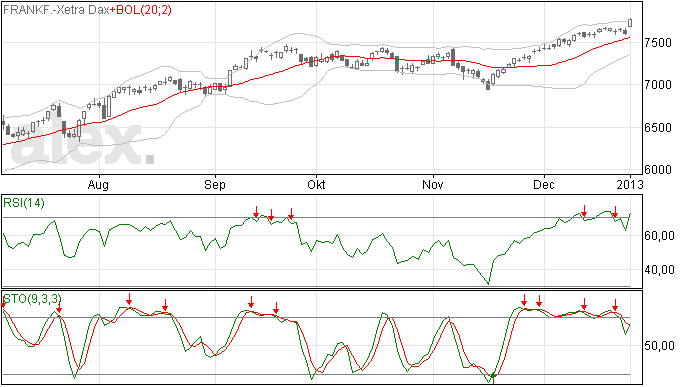The image size is (690, 387).
Task: Click the RSI(14) indicator label
Action: (x=24, y=203)
